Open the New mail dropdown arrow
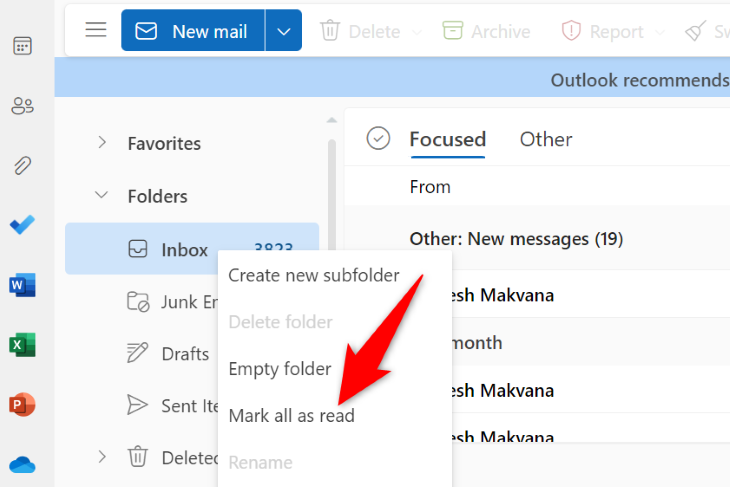Screen dimensions: 730x487 point(284,31)
